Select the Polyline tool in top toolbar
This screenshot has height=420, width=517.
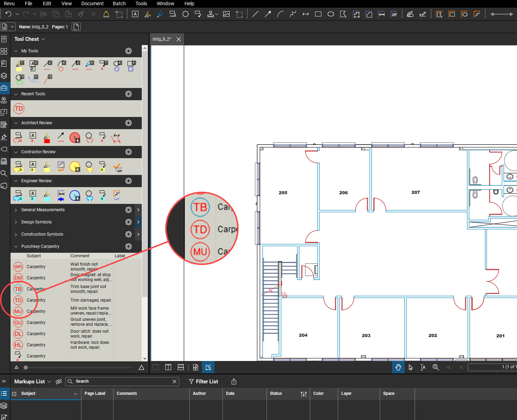[293, 14]
